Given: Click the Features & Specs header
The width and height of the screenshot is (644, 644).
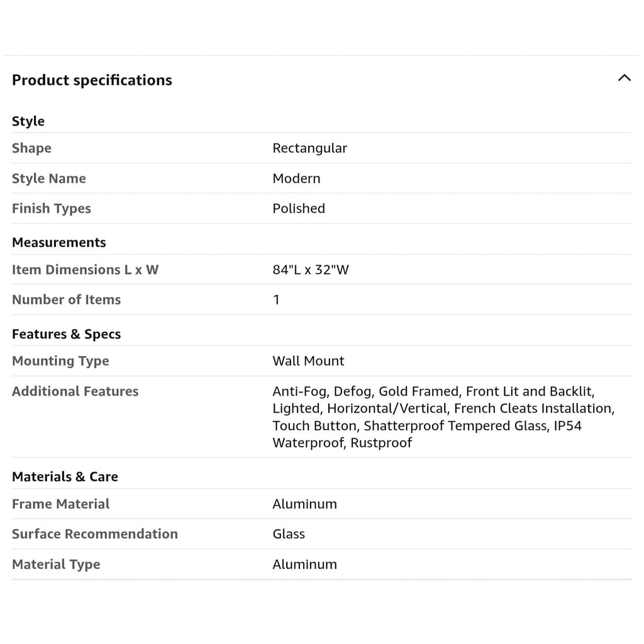Looking at the screenshot, I should (x=66, y=334).
